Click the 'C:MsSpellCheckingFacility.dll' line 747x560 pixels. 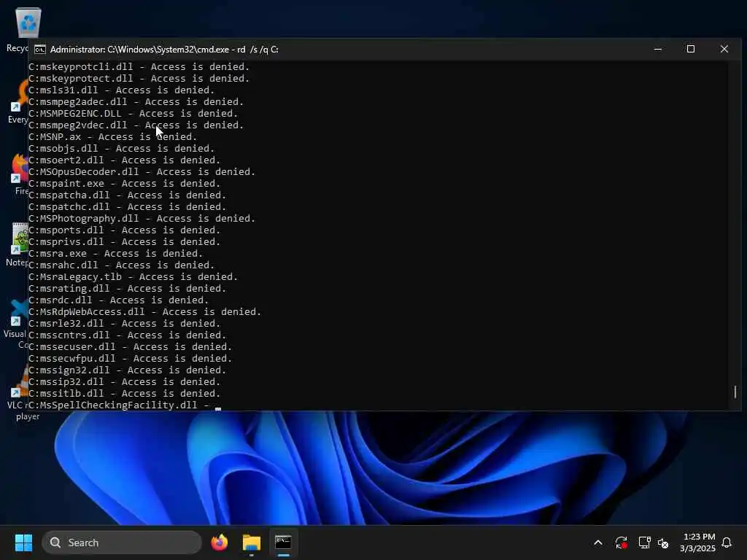(119, 405)
